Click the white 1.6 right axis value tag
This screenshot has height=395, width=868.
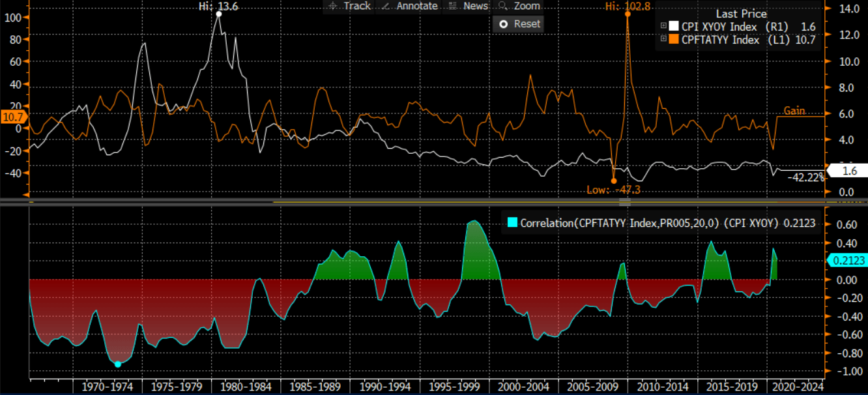click(847, 171)
